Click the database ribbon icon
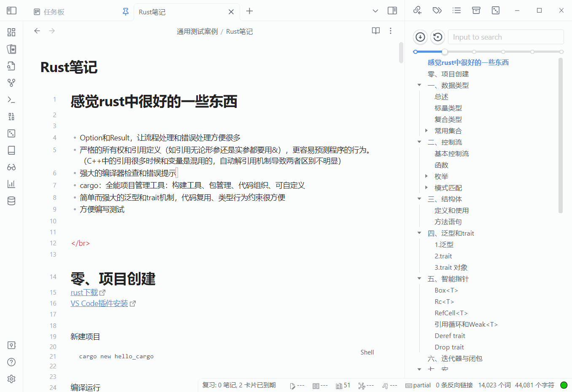The height and width of the screenshot is (392, 572). point(11,201)
